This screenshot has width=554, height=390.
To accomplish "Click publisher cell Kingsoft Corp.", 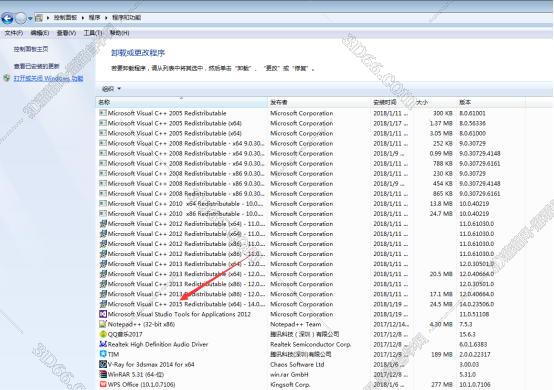I will pyautogui.click(x=290, y=384).
